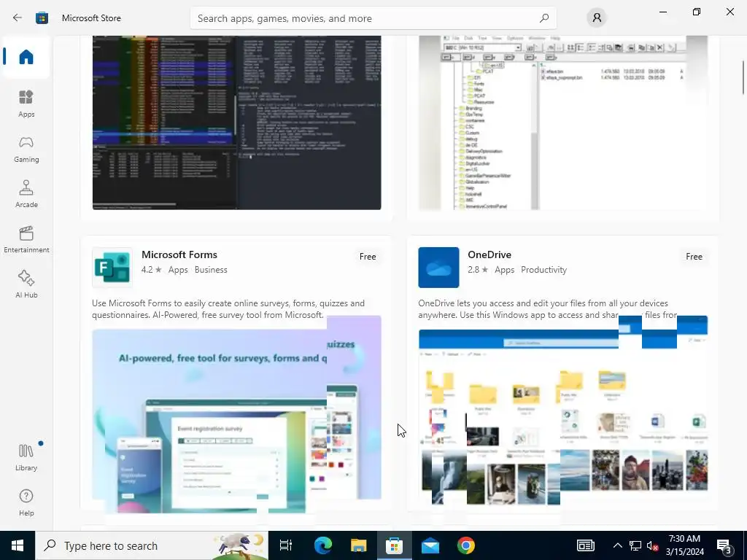Go back using the back arrow

pos(18,18)
